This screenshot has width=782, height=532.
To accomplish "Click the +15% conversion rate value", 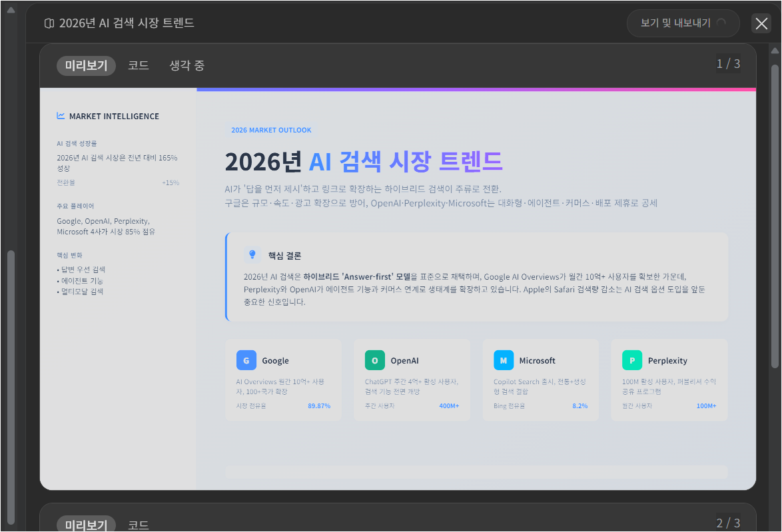I will [171, 182].
